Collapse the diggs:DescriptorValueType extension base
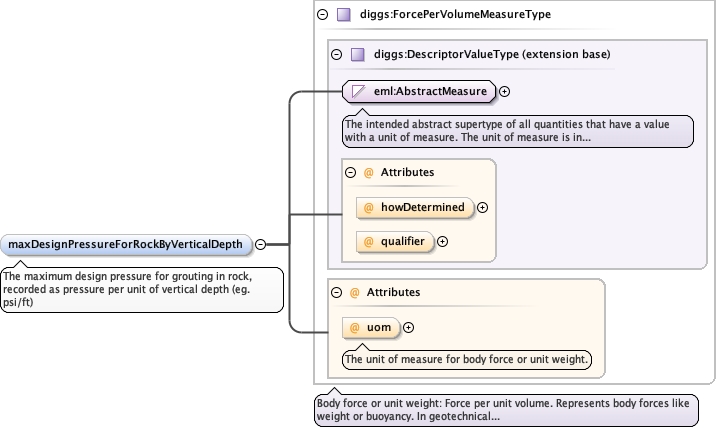This screenshot has width=717, height=430. coord(336,54)
